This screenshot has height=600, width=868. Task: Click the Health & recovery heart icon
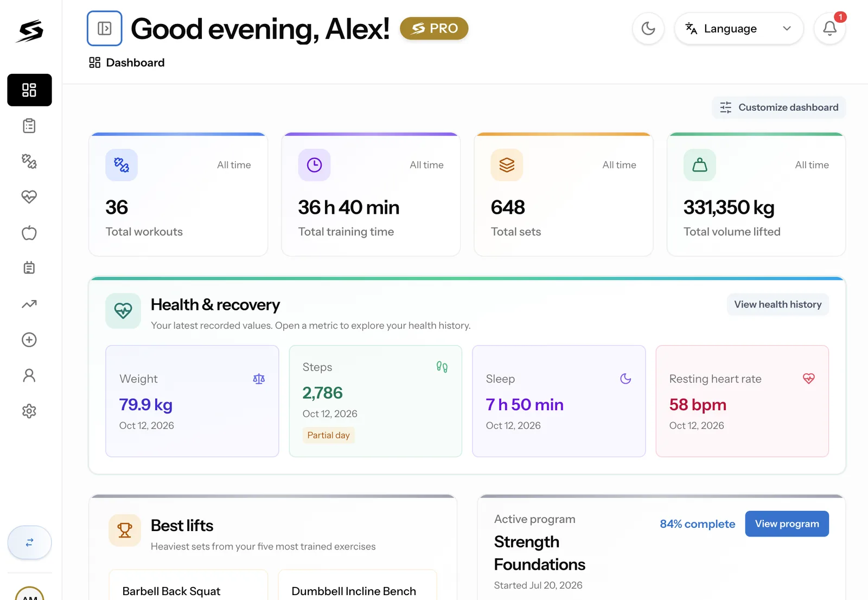coord(123,311)
